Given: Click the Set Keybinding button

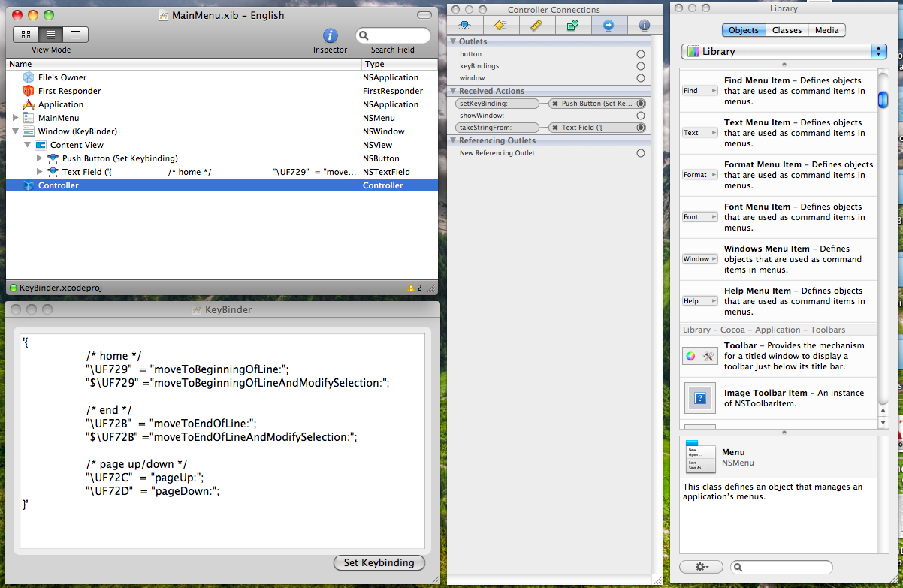Looking at the screenshot, I should [x=379, y=562].
